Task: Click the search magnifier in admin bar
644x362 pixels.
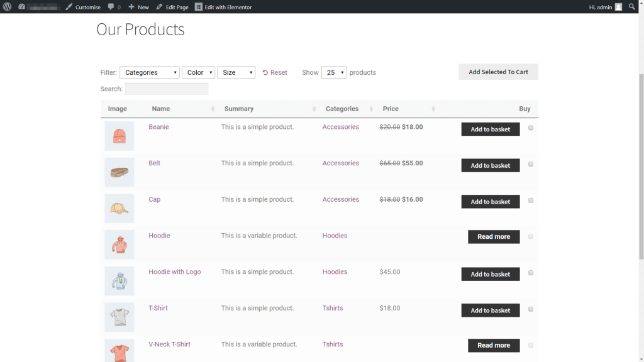Action: point(632,7)
